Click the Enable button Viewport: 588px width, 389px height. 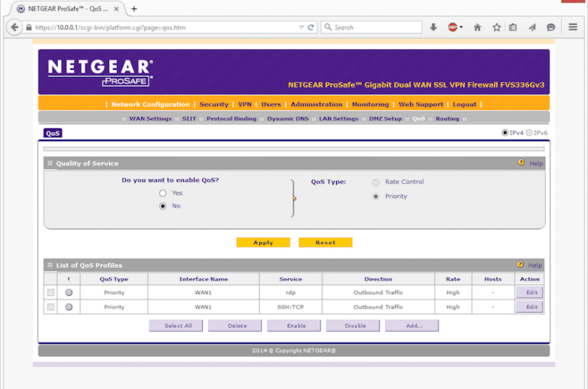coord(294,326)
